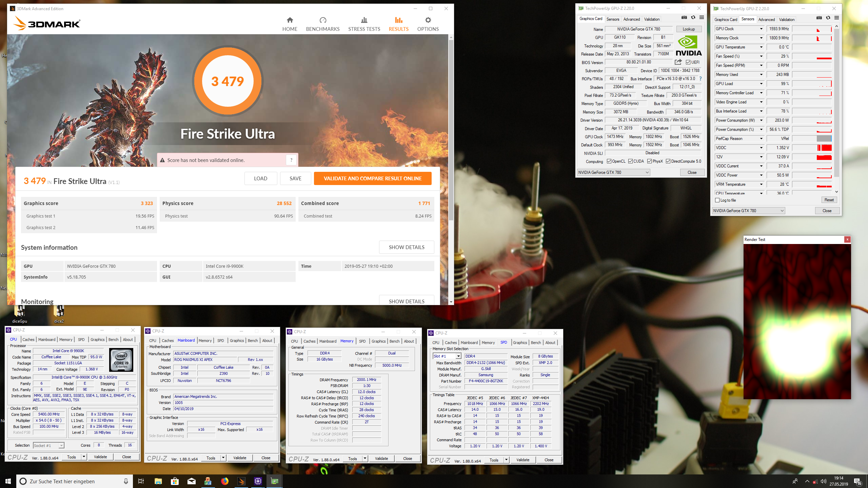868x488 pixels.
Task: Toggle the CUDA checkbox in GPU-Z
Action: (630, 161)
